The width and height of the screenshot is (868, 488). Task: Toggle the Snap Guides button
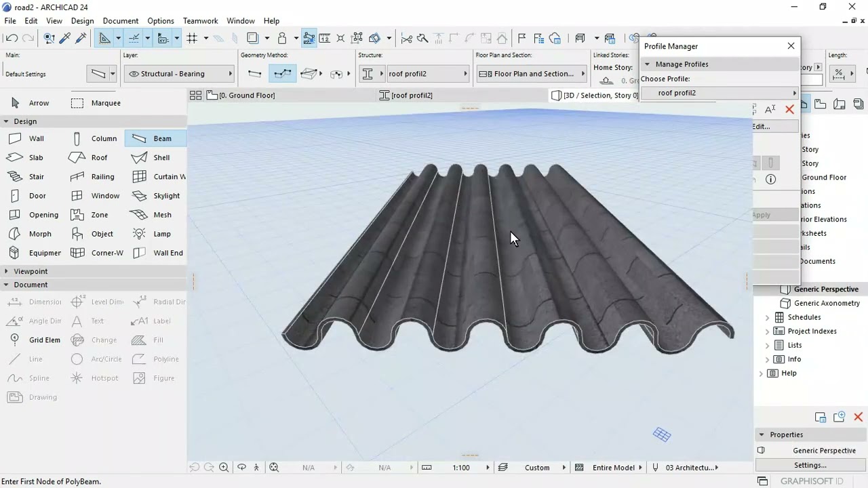pyautogui.click(x=134, y=38)
